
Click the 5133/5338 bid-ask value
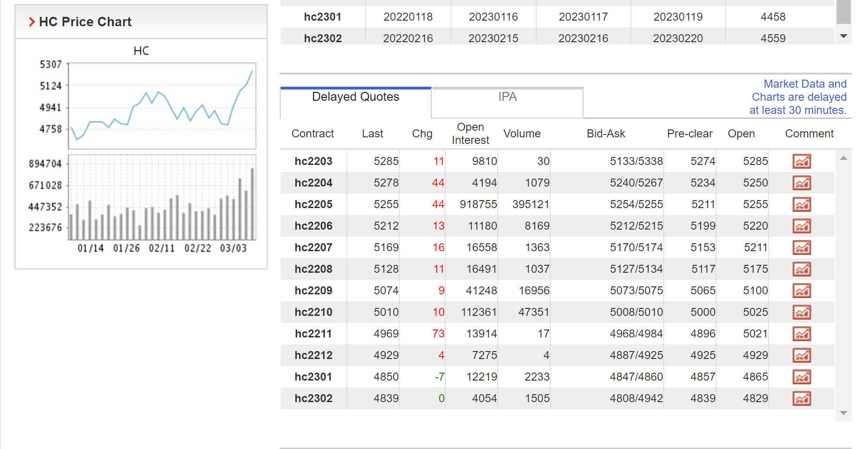coord(636,161)
